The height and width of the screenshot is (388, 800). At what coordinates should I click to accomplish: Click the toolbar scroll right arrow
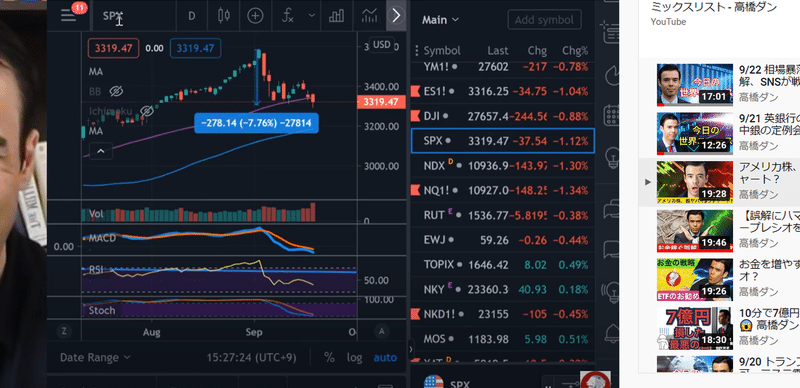pyautogui.click(x=396, y=16)
